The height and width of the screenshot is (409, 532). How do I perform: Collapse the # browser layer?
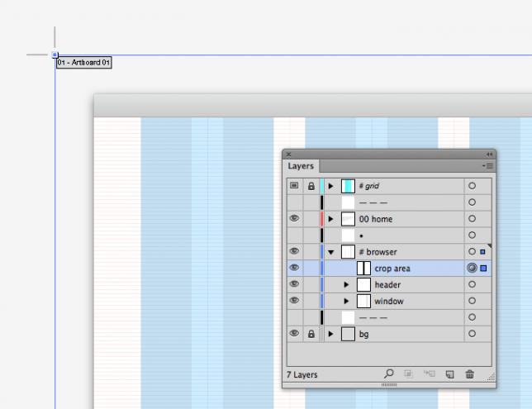pos(331,252)
